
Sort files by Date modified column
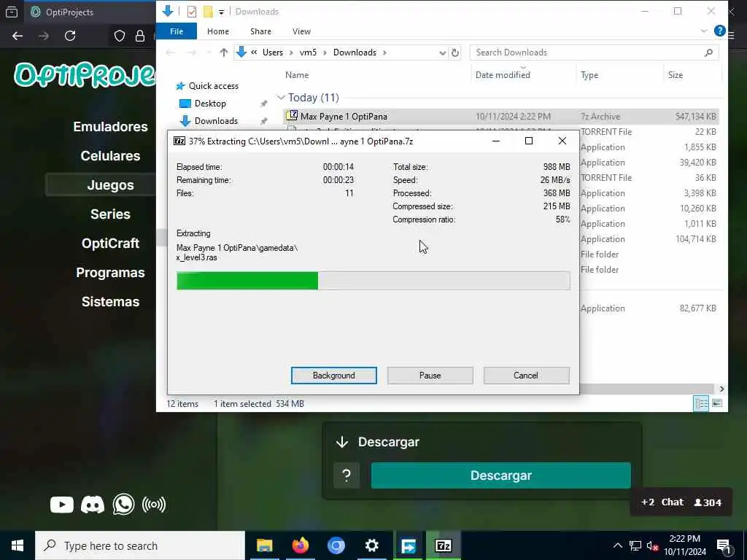tap(503, 75)
